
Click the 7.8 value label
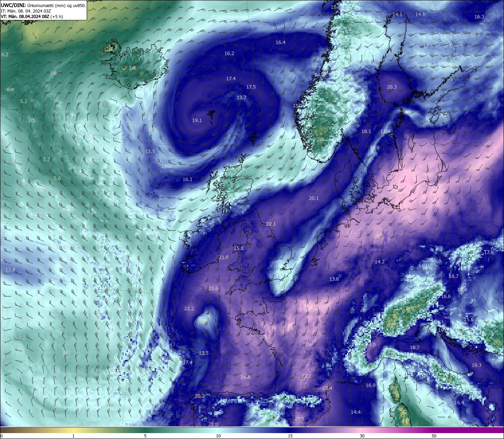pyautogui.click(x=54, y=74)
